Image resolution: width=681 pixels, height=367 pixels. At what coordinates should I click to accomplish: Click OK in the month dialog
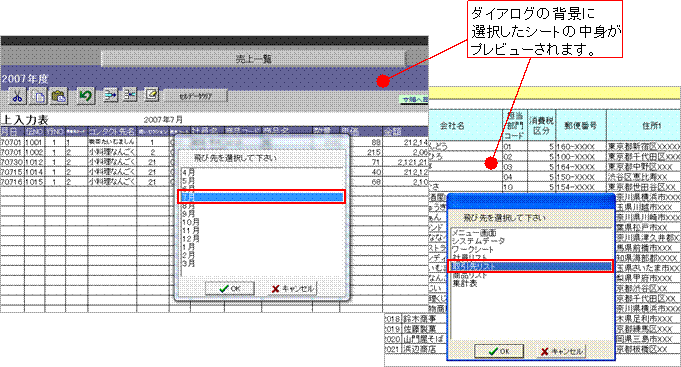230,288
